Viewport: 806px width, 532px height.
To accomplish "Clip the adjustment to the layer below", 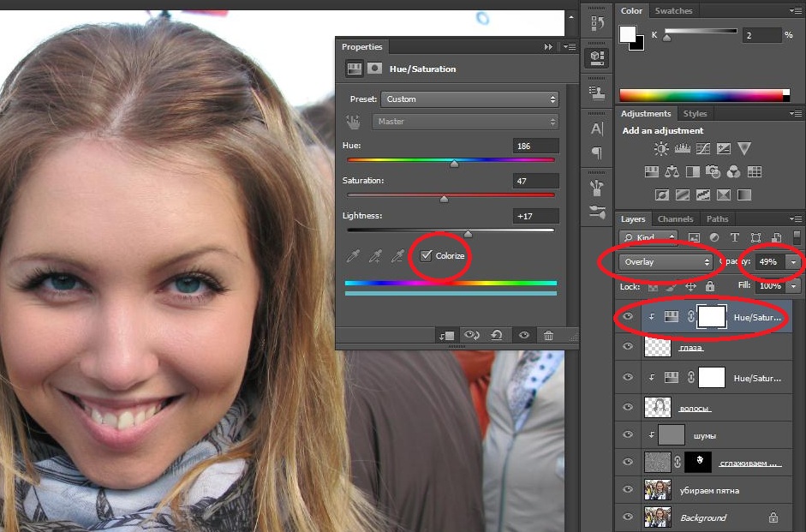I will (446, 335).
